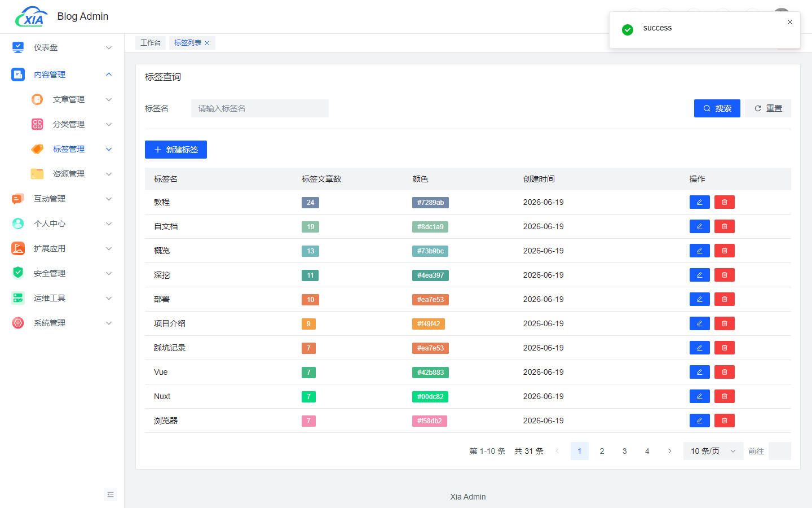Click the Xia Admin footer text
Image resolution: width=812 pixels, height=508 pixels.
(468, 497)
